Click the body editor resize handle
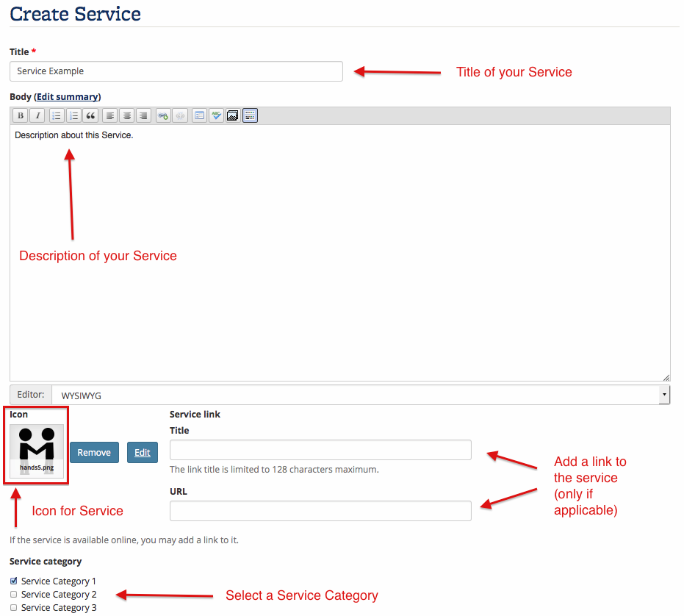The image size is (684, 616). (x=666, y=378)
